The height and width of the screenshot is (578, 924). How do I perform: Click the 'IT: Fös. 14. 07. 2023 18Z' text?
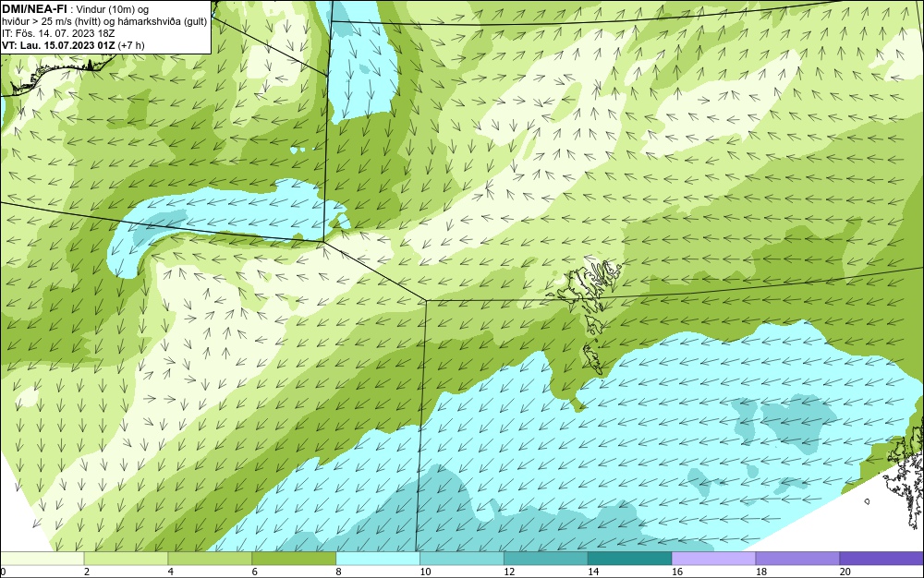point(58,33)
